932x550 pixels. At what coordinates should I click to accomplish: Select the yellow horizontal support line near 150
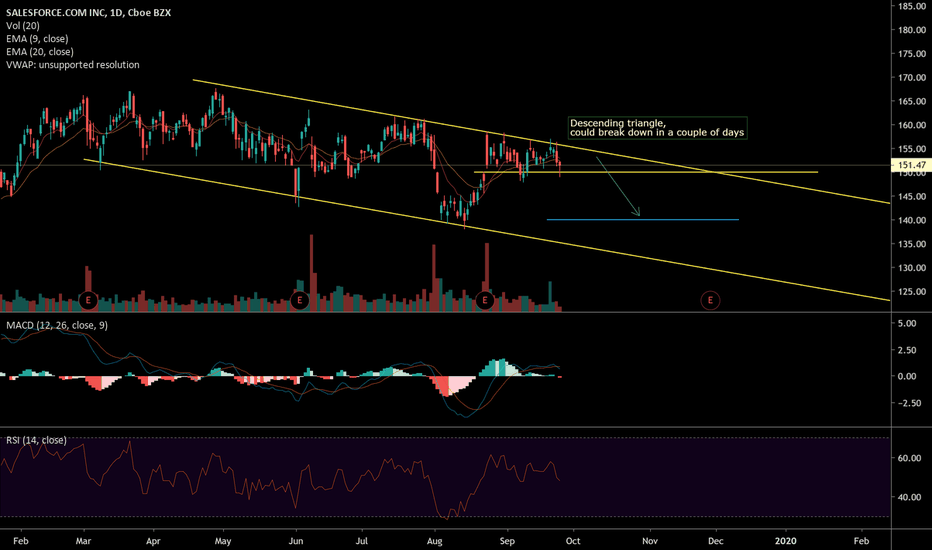[x=646, y=172]
